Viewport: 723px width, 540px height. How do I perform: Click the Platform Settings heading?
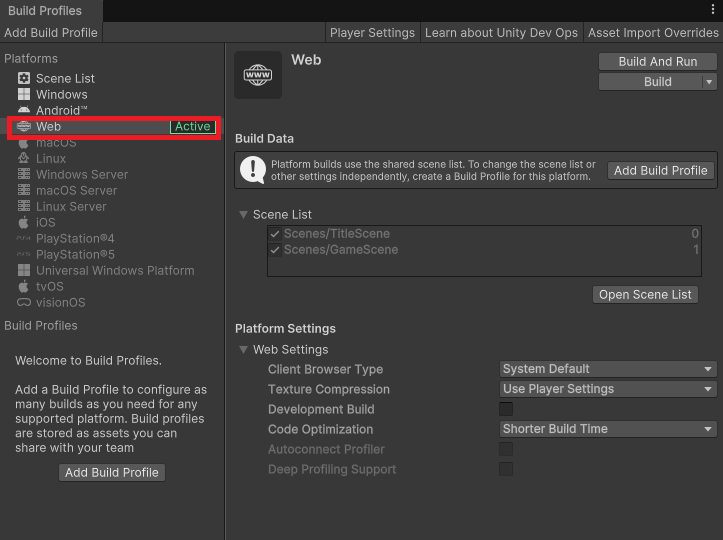[285, 328]
